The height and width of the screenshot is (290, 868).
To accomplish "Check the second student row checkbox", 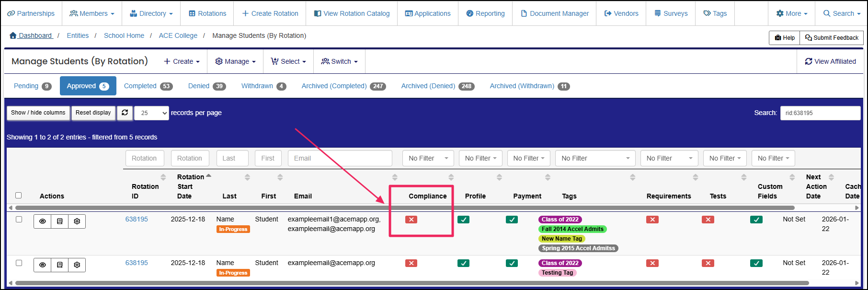I will click(x=19, y=263).
